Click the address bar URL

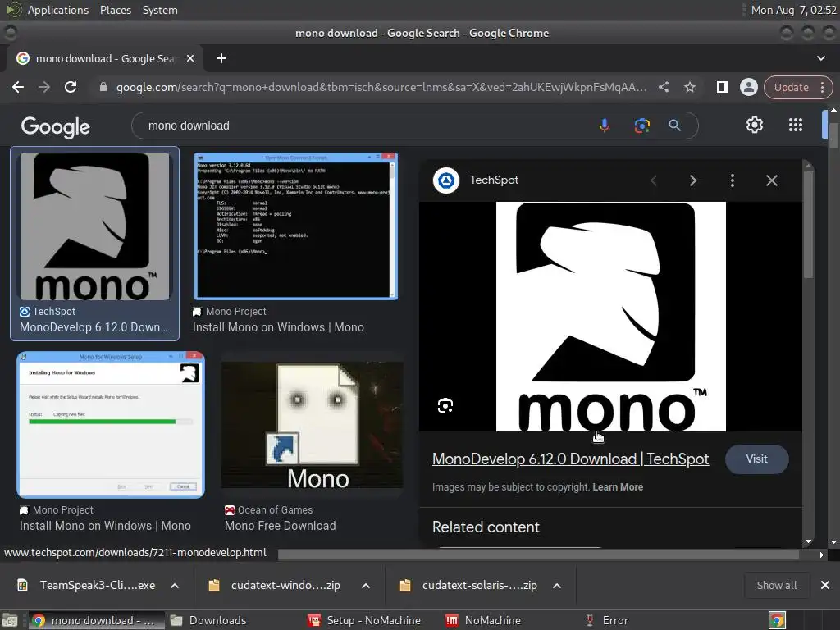tap(381, 87)
